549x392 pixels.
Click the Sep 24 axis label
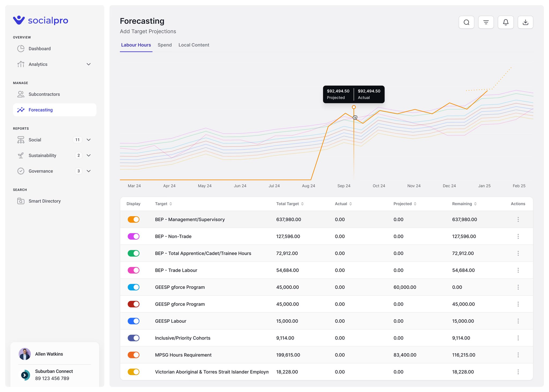[x=344, y=186]
